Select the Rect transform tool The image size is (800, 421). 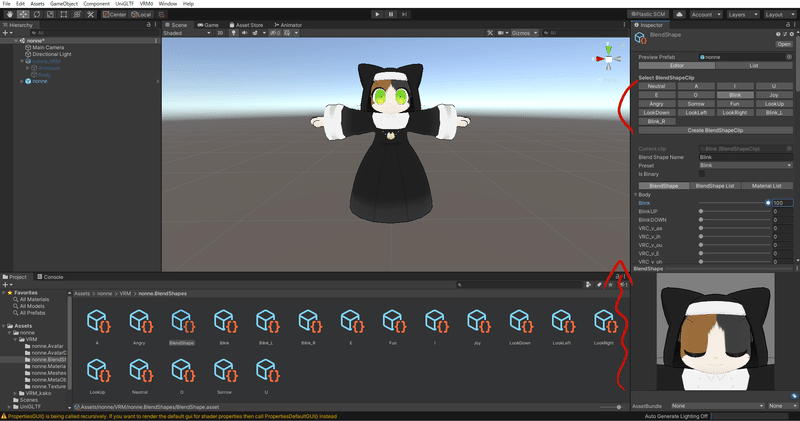tap(64, 14)
